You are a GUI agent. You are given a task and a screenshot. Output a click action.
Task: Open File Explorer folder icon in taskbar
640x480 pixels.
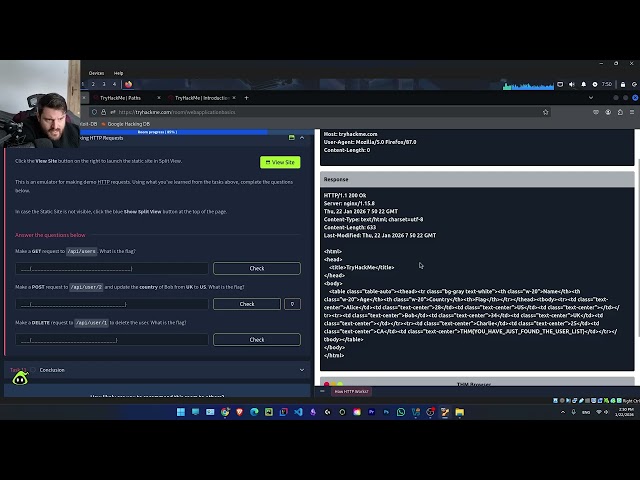click(460, 412)
